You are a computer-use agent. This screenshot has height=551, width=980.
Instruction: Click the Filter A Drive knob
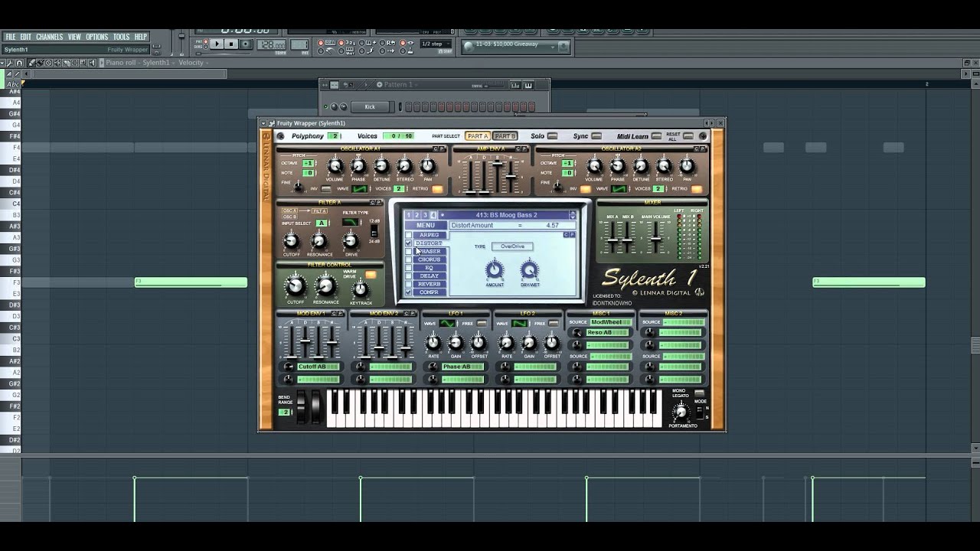351,242
